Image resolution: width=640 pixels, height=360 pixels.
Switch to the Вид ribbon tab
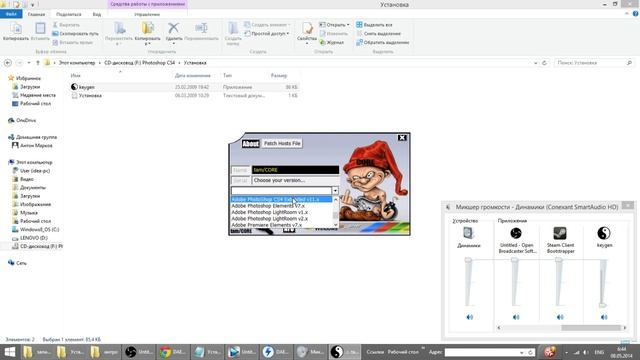point(97,14)
